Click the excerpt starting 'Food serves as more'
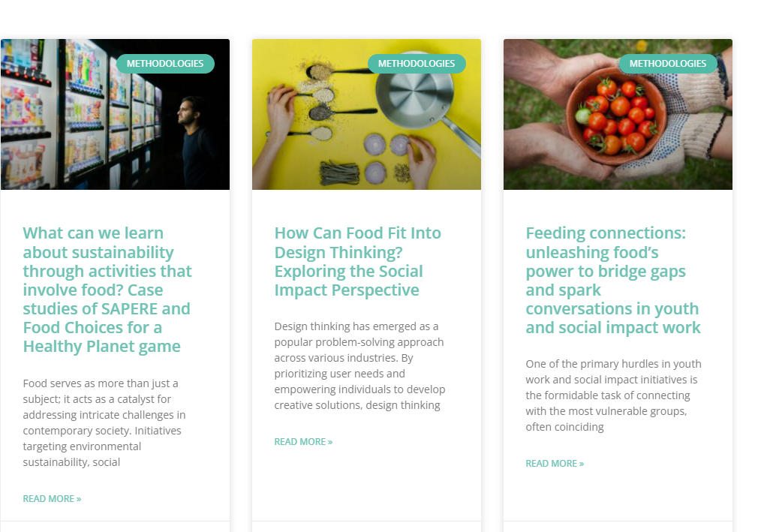 (x=104, y=422)
